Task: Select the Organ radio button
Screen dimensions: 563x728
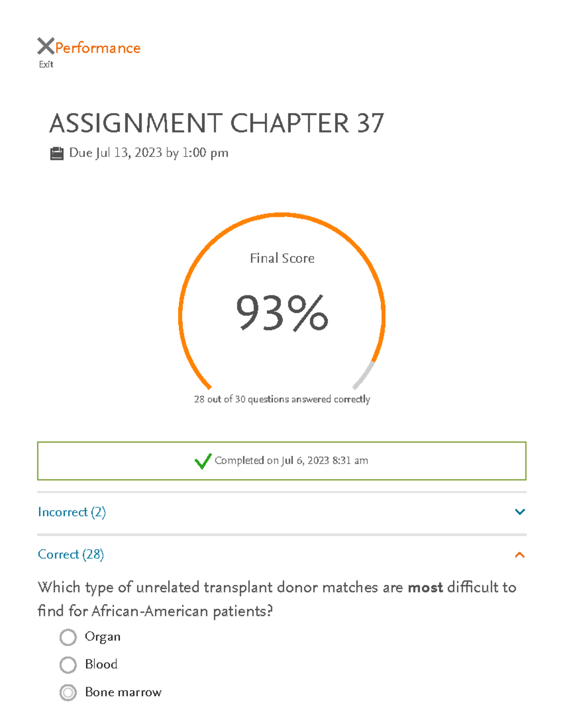Action: coord(68,637)
